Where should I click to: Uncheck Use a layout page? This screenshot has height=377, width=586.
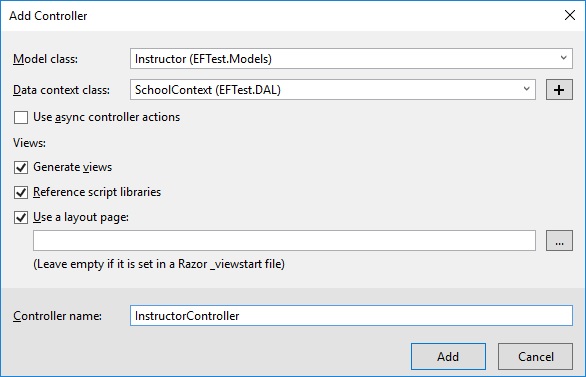[x=21, y=217]
